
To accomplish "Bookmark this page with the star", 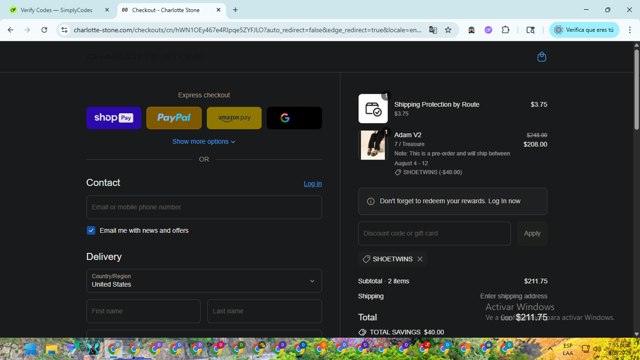I will (448, 30).
